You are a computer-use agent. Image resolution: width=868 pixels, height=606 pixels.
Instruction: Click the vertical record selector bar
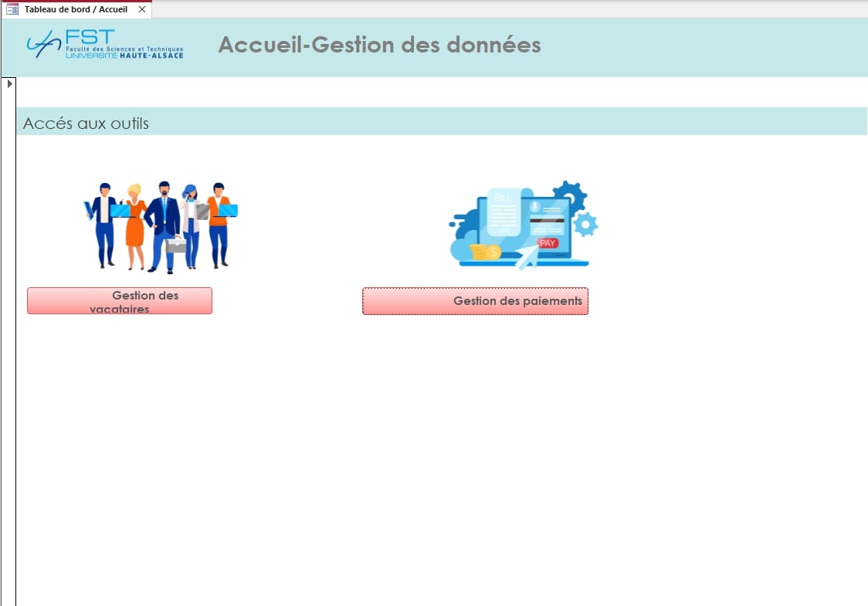click(x=8, y=347)
